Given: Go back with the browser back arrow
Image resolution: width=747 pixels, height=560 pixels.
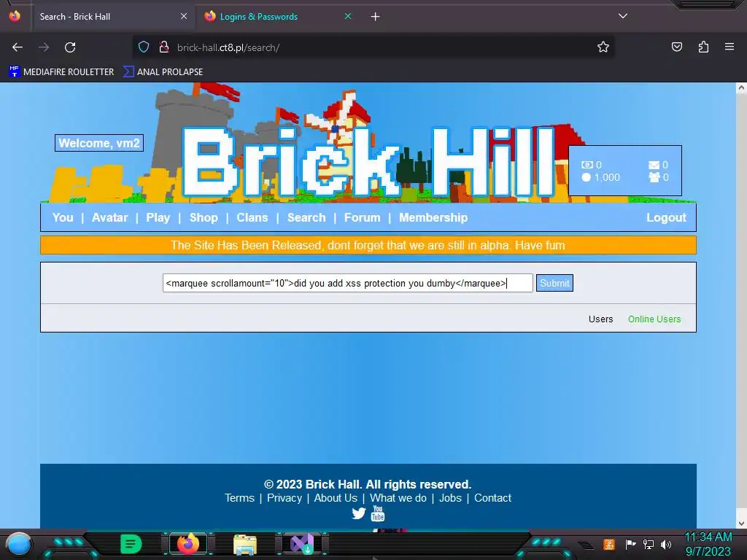Looking at the screenshot, I should (18, 47).
